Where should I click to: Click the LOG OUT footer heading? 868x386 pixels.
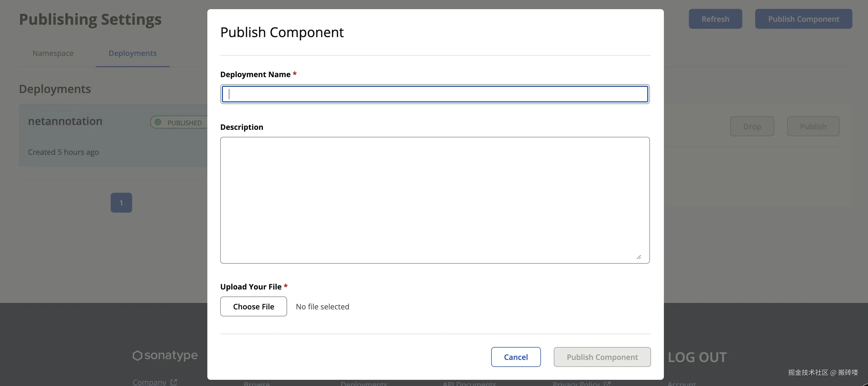click(x=697, y=357)
